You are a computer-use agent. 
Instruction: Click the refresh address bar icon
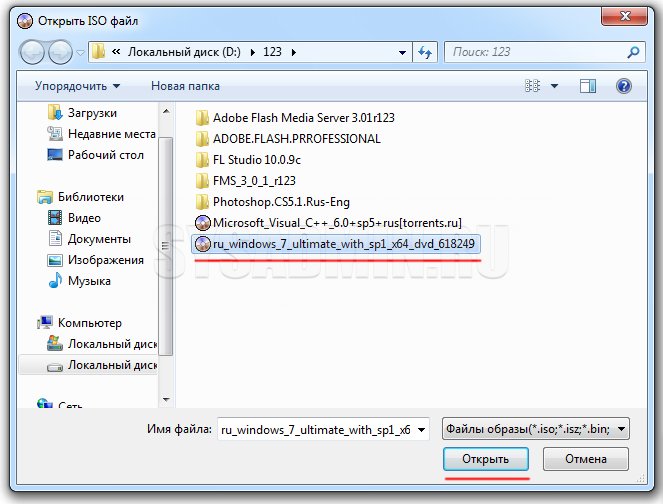click(425, 52)
